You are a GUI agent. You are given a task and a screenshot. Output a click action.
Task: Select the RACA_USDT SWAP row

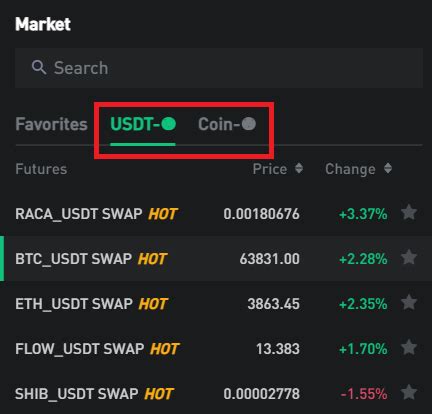point(216,214)
